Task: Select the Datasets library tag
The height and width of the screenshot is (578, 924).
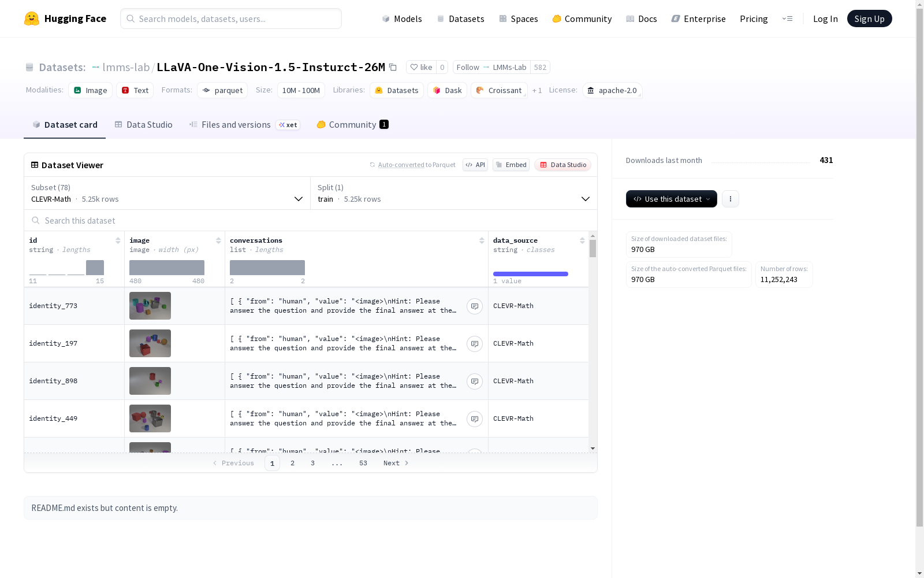Action: click(x=397, y=90)
